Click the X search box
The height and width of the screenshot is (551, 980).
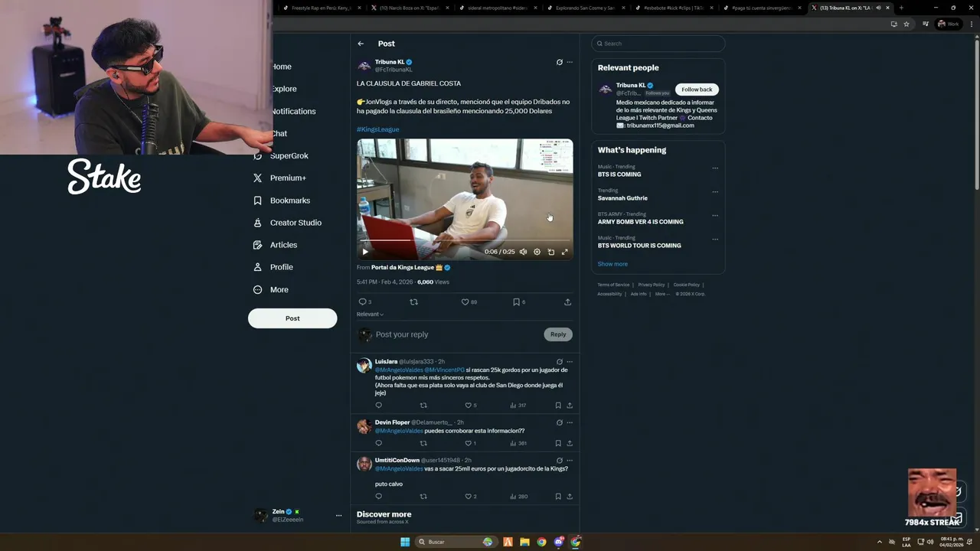pos(658,44)
